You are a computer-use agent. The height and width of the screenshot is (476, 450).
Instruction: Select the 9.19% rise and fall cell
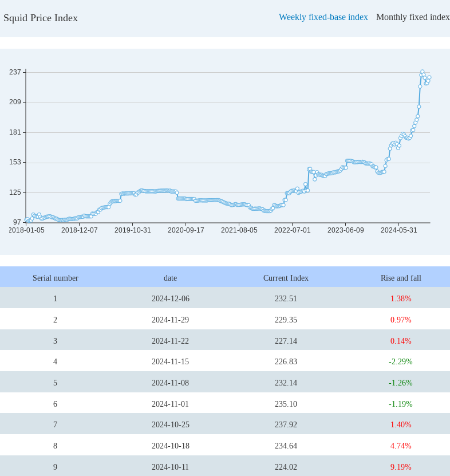(401, 467)
